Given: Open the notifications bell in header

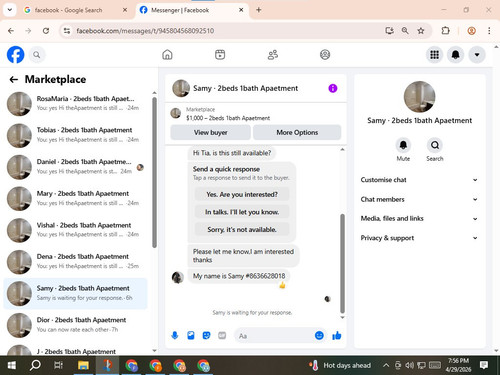Looking at the screenshot, I should (456, 55).
